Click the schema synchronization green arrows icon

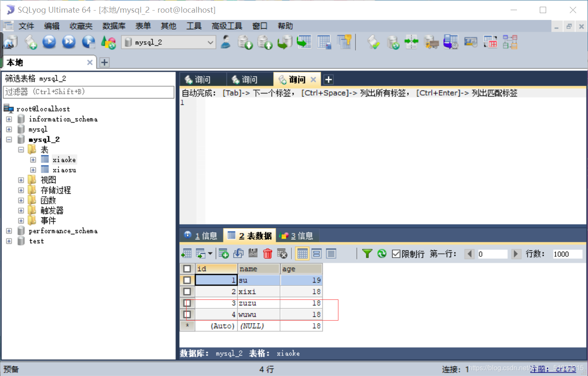tap(411, 42)
